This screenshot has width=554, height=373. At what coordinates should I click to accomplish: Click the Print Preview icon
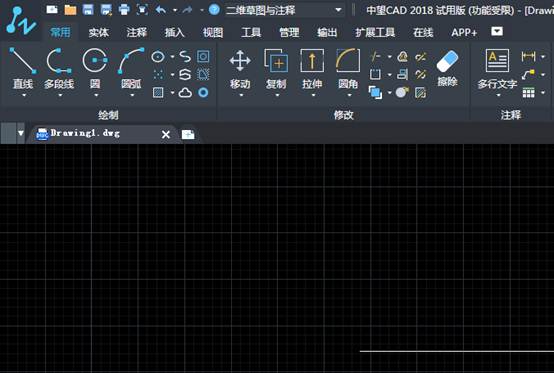click(142, 10)
